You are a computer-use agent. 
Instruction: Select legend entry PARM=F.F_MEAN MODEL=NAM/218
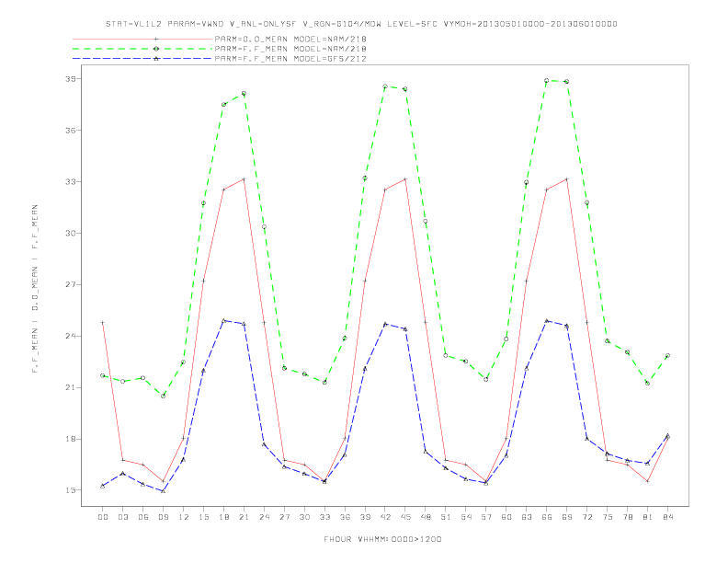[x=290, y=49]
